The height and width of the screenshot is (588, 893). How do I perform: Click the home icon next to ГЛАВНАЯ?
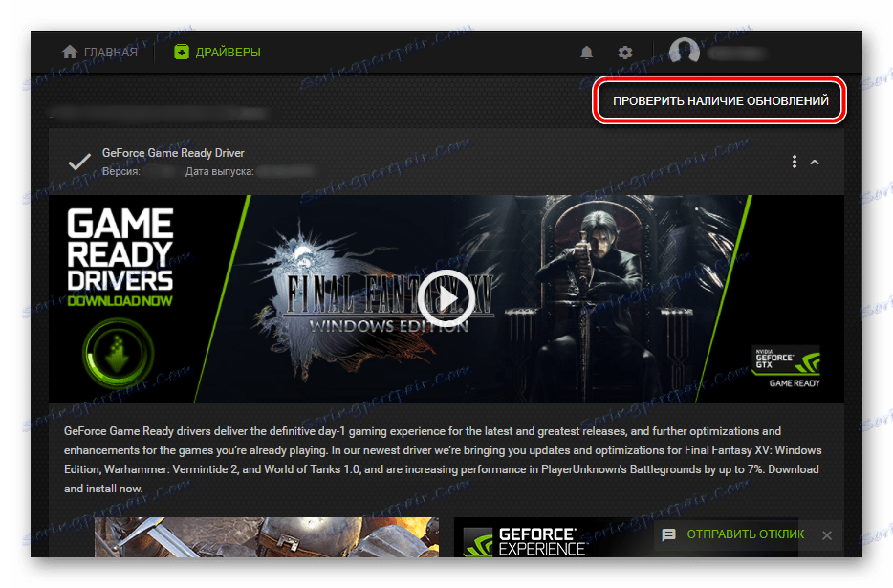click(x=68, y=52)
